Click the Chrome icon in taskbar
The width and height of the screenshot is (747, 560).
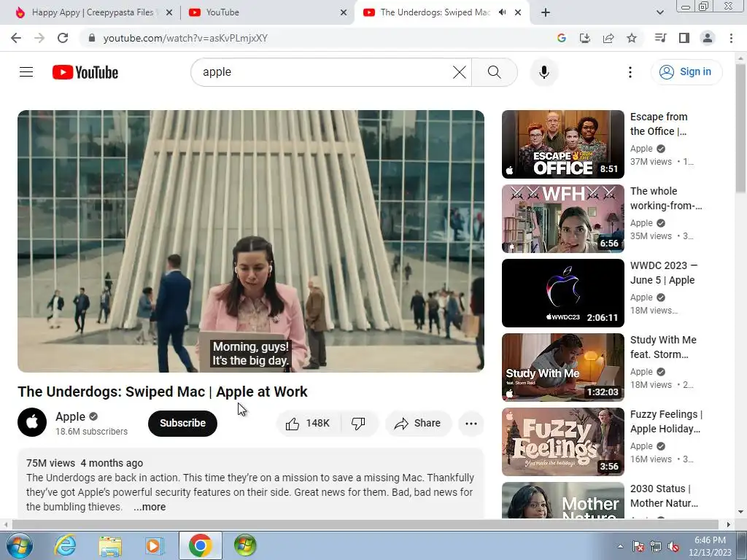(200, 545)
